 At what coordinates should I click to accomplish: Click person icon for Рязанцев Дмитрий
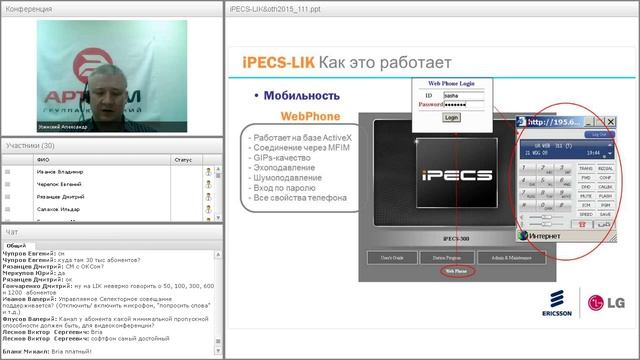click(209, 197)
